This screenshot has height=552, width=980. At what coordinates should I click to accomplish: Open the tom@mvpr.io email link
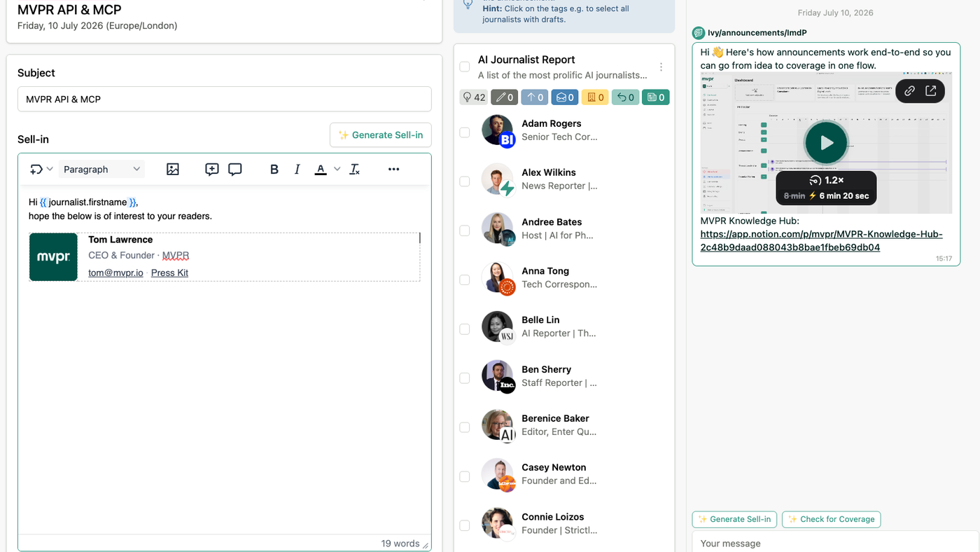point(115,272)
